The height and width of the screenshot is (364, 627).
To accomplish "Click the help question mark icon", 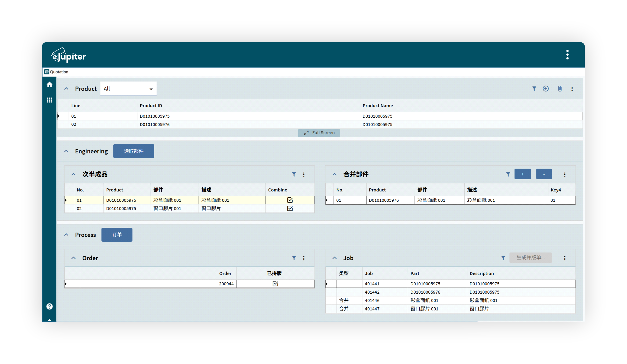I will point(49,306).
